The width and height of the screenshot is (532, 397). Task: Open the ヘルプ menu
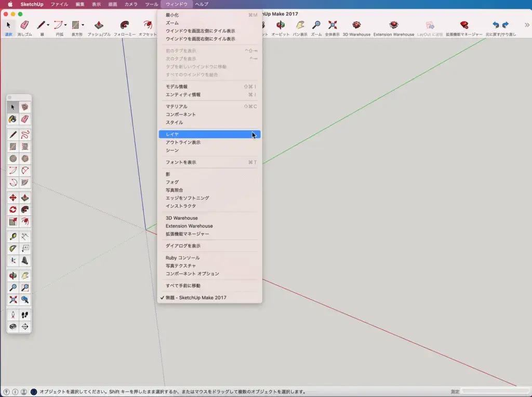click(202, 4)
